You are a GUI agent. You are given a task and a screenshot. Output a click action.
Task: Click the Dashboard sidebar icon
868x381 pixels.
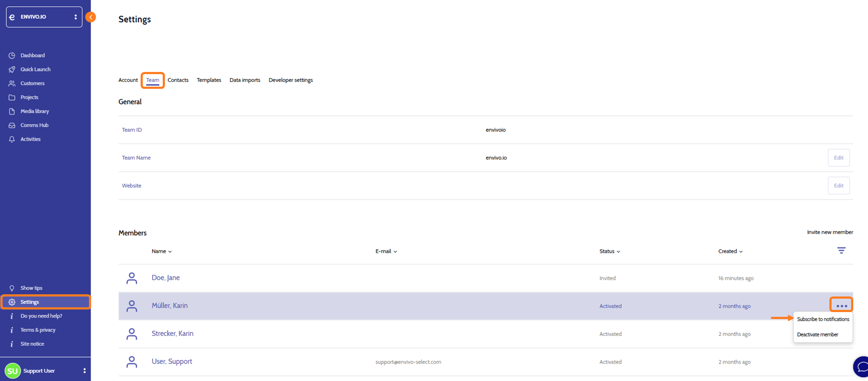12,55
